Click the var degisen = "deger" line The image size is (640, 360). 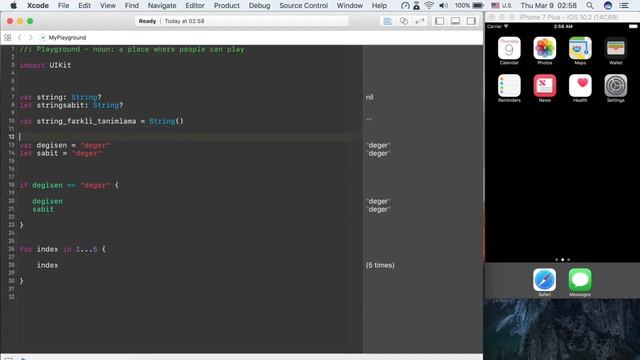point(65,145)
